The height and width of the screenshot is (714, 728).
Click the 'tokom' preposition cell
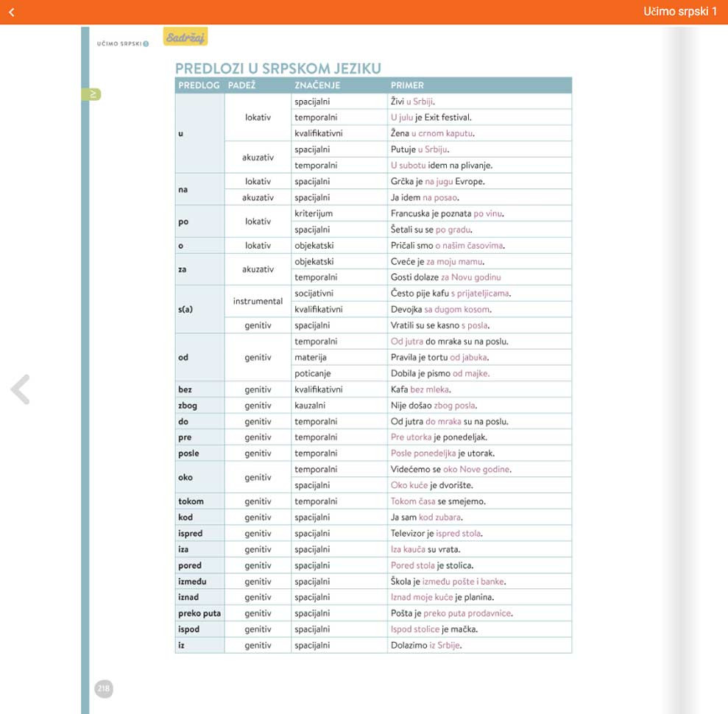191,501
